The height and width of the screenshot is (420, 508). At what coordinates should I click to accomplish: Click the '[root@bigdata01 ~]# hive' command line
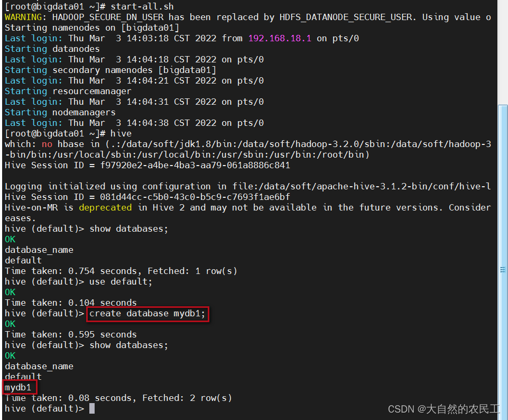[x=68, y=133]
